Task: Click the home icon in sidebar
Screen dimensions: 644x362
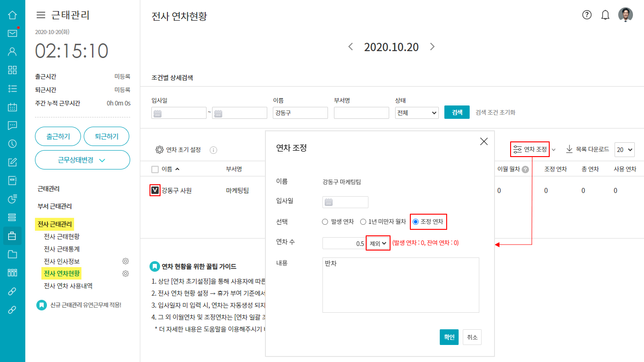Action: pyautogui.click(x=12, y=15)
